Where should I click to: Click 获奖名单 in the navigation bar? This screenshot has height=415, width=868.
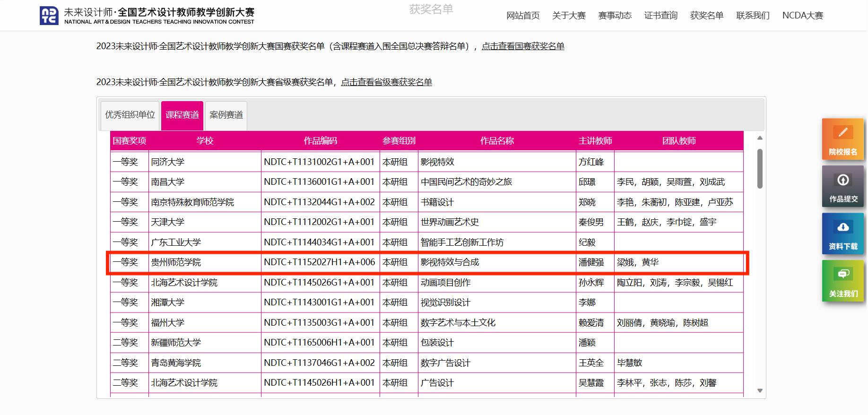(x=706, y=16)
